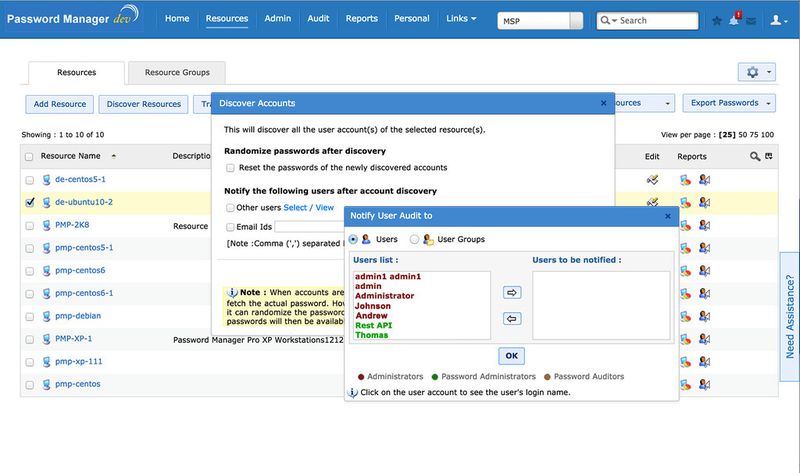The image size is (800, 473).
Task: Open favorites star icon in header
Action: [716, 21]
